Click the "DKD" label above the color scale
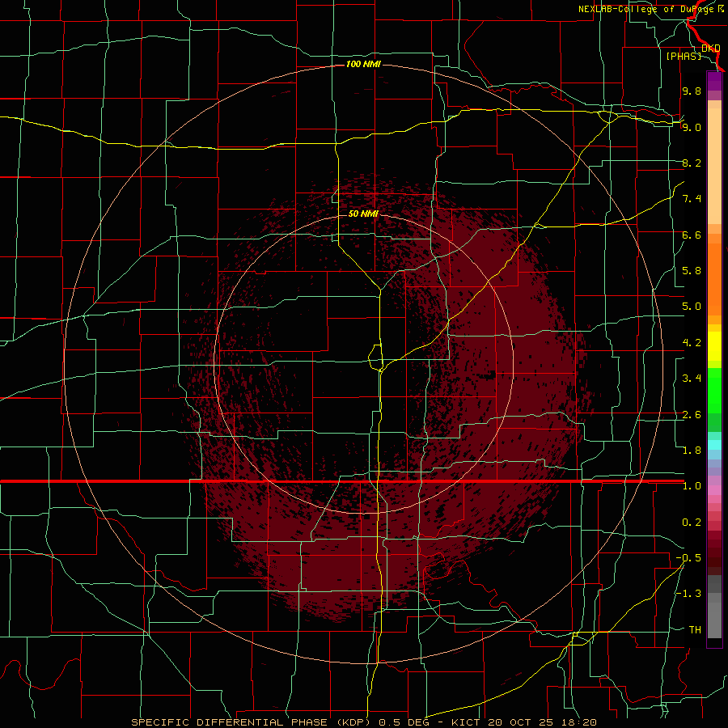This screenshot has width=728, height=728. click(710, 48)
